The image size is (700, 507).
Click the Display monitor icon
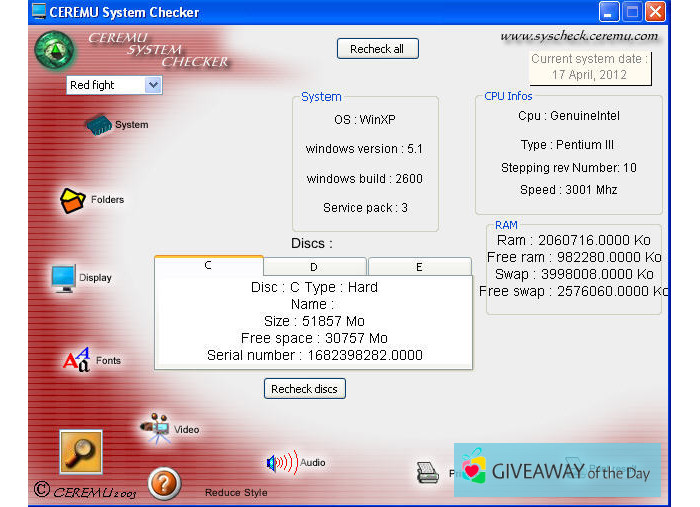(63, 277)
